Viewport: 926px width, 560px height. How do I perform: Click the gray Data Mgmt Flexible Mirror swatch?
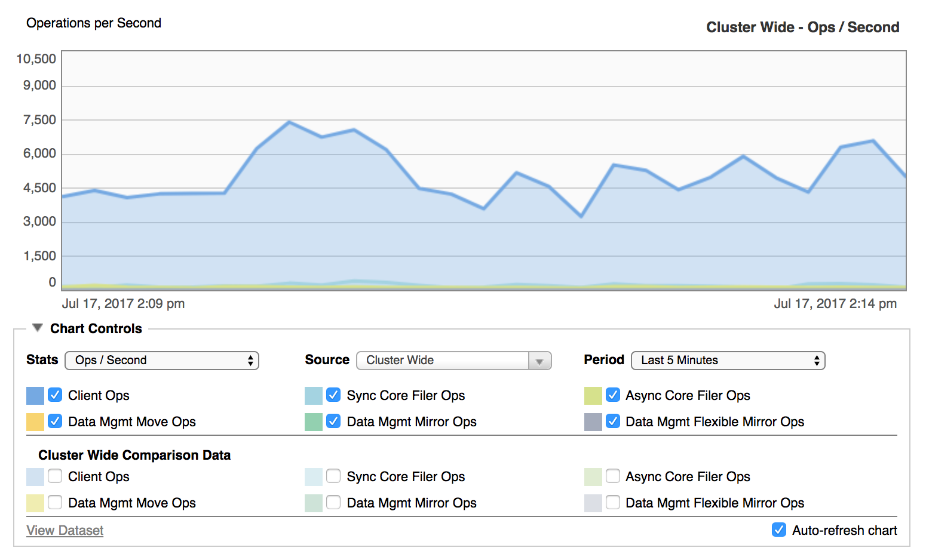coord(593,422)
